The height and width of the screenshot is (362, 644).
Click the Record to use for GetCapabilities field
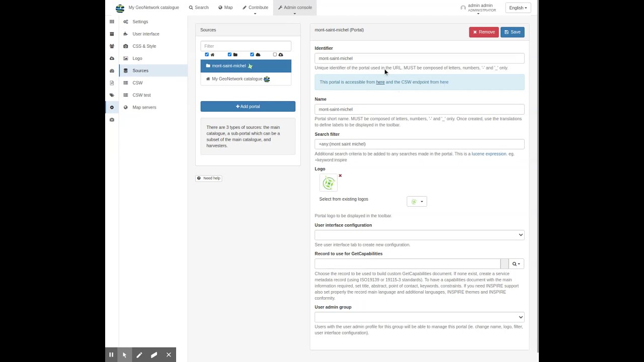408,264
